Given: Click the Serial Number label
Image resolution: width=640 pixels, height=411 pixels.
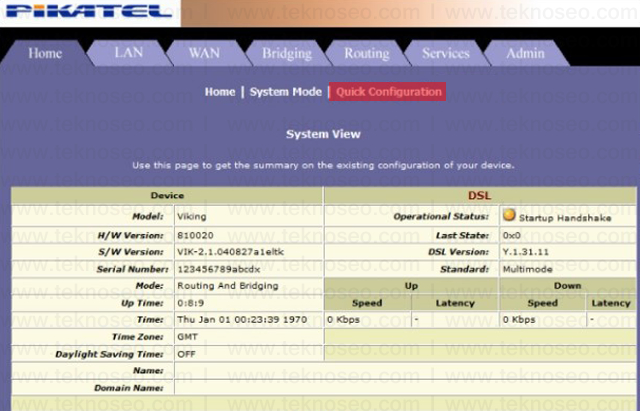Looking at the screenshot, I should (132, 269).
